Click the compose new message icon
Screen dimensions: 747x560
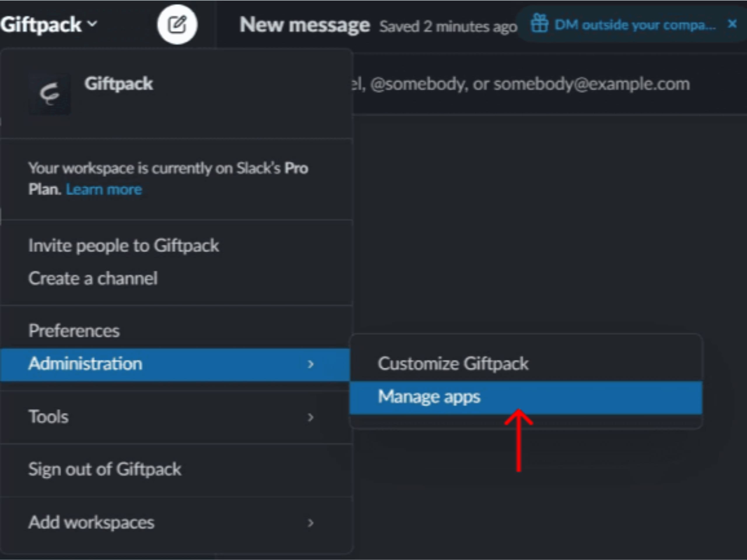point(177,24)
